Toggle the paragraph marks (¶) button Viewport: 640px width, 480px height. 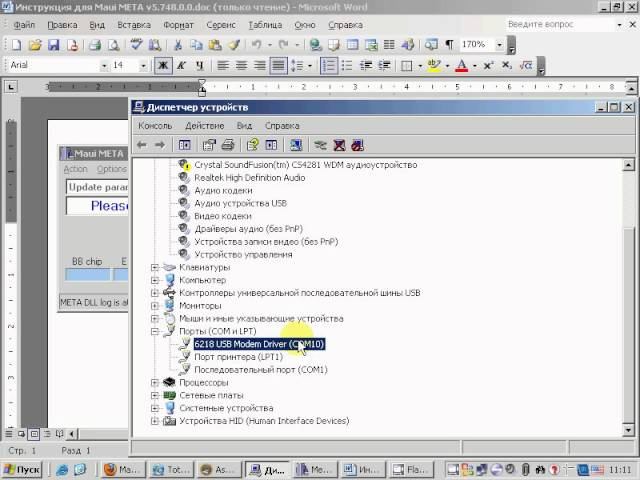point(449,44)
